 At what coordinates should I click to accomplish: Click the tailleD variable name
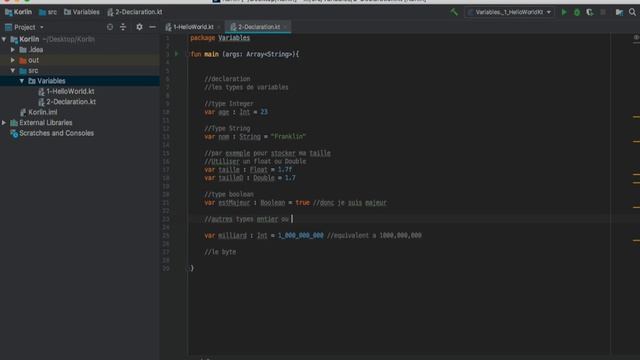click(231, 178)
